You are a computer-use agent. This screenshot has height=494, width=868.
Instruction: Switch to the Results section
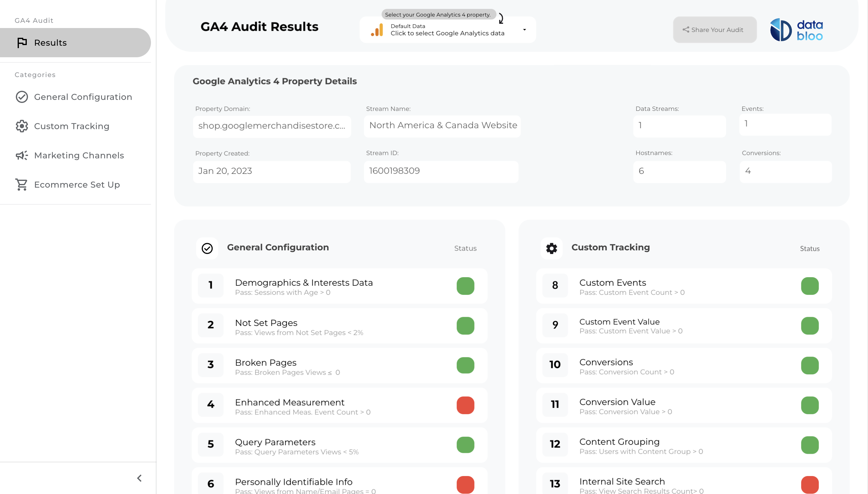(x=50, y=42)
